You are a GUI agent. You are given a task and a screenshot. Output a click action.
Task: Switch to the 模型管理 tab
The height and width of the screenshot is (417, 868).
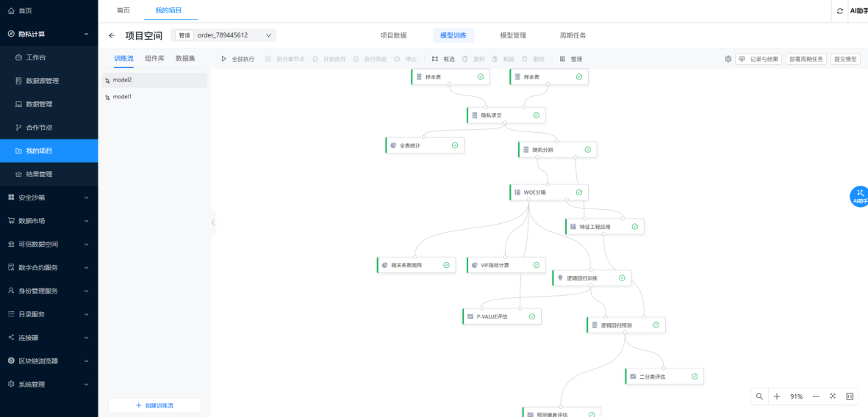point(513,35)
